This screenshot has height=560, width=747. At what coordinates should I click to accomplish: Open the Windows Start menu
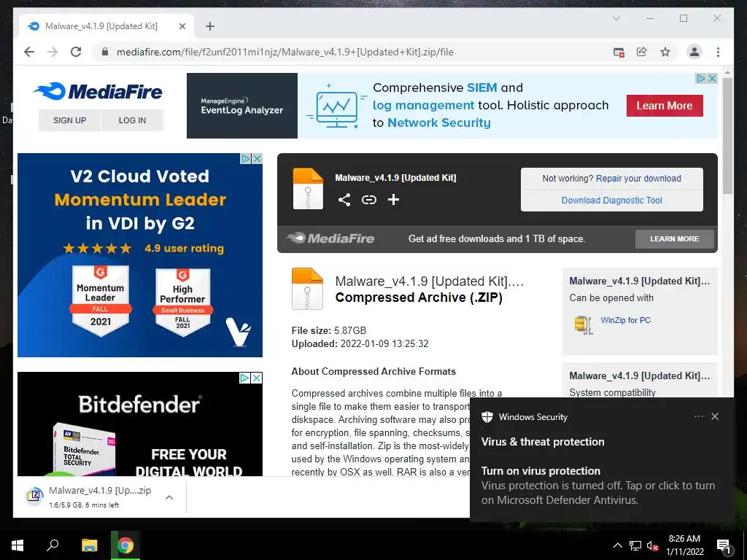click(18, 545)
